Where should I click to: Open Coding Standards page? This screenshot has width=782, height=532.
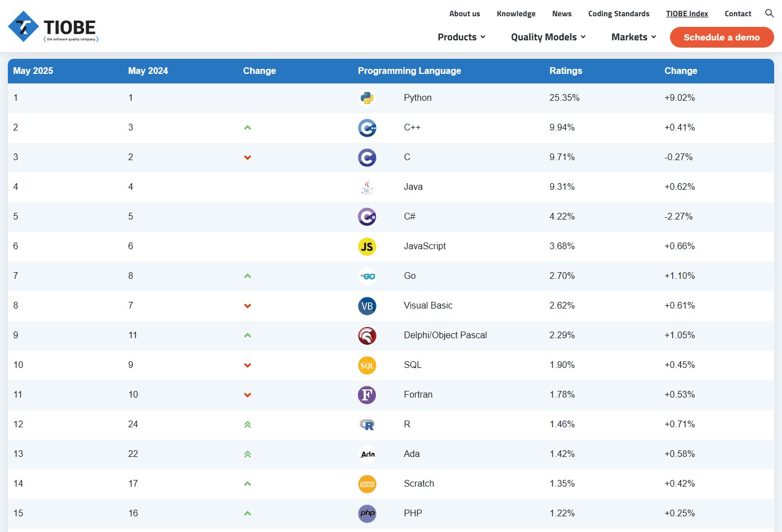619,13
